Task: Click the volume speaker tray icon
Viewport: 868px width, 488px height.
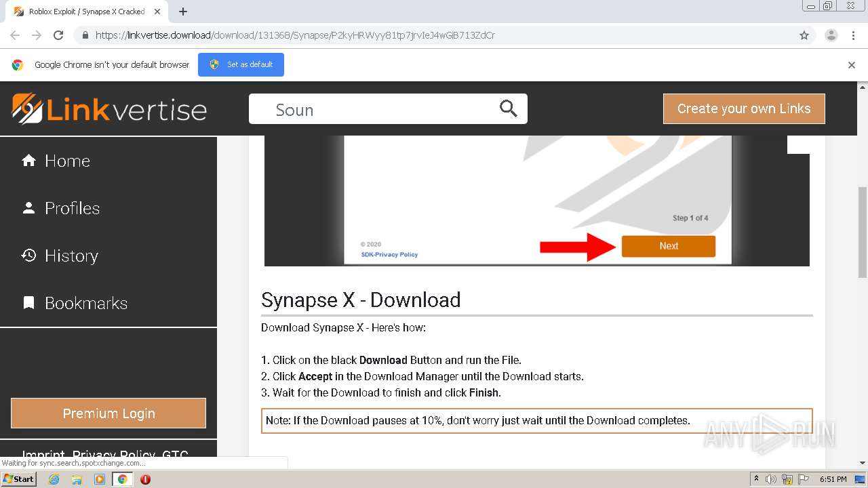Action: [x=771, y=479]
